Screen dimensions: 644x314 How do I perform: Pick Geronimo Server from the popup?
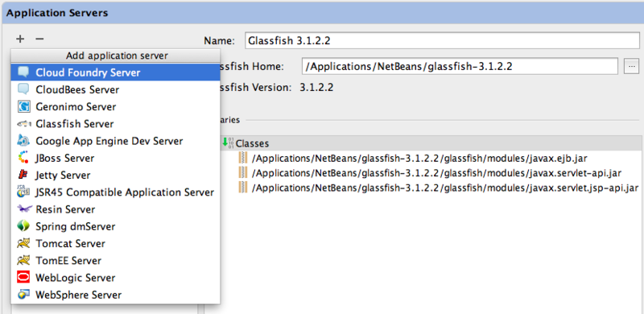click(115, 107)
